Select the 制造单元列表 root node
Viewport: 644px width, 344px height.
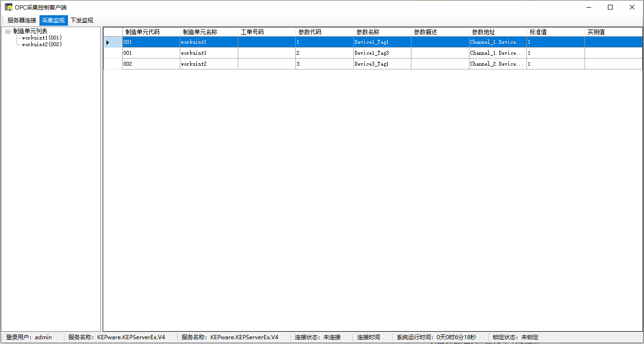click(x=30, y=31)
